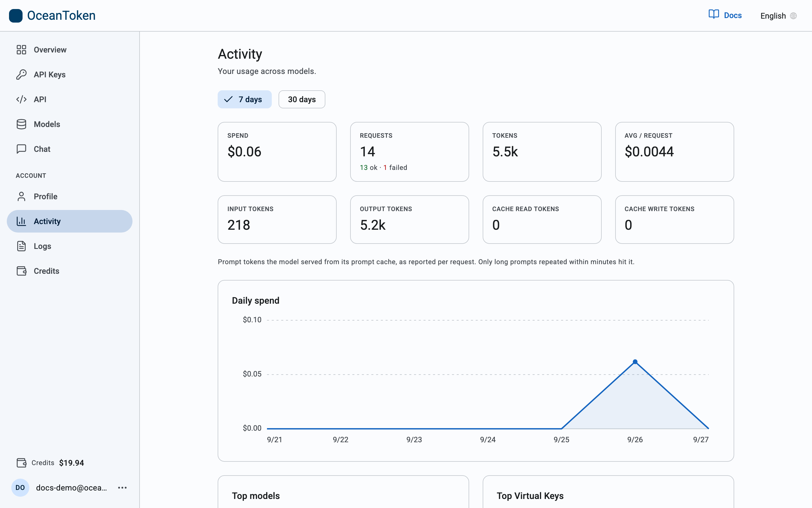This screenshot has height=508, width=812.
Task: Click the Credits wallet icon in menu
Action: (x=21, y=271)
